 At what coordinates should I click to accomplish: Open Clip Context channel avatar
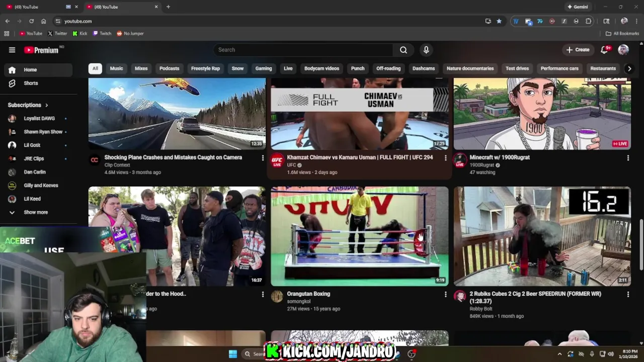pos(95,160)
